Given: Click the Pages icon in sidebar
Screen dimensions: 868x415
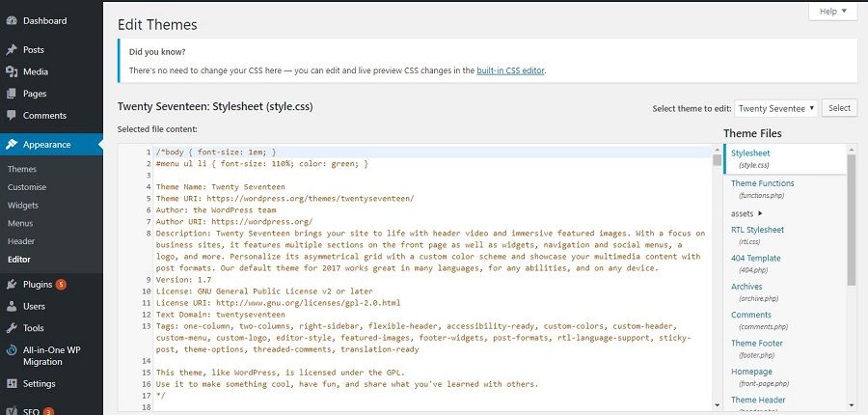Looking at the screenshot, I should pyautogui.click(x=12, y=94).
